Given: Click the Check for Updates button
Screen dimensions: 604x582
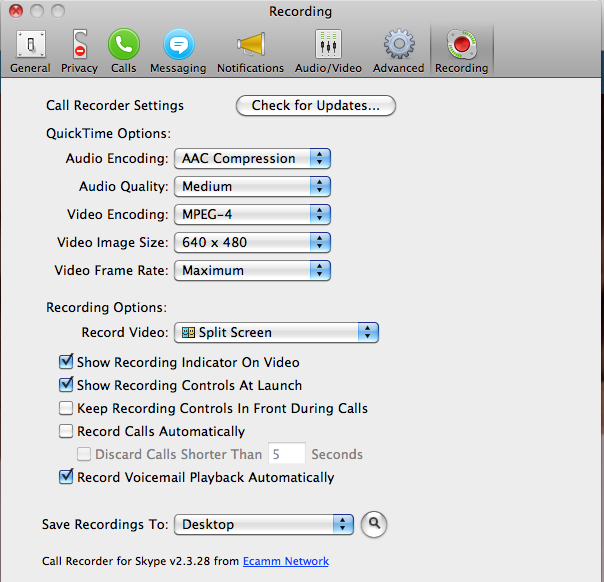Looking at the screenshot, I should click(316, 105).
